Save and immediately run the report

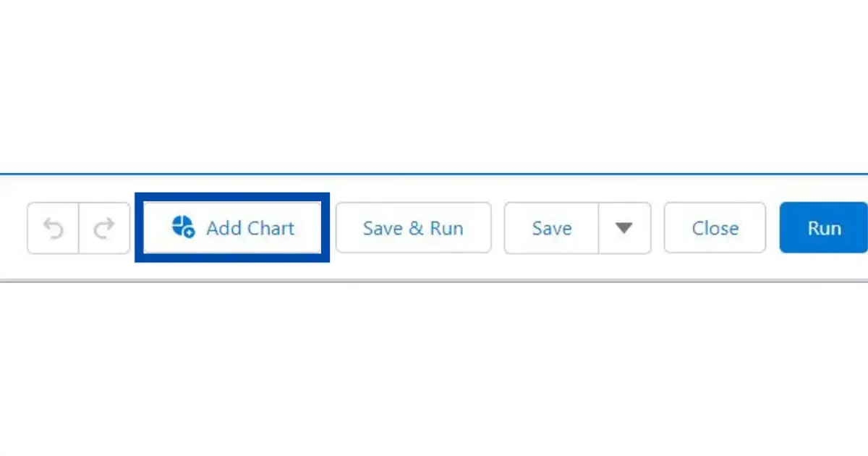(x=413, y=228)
